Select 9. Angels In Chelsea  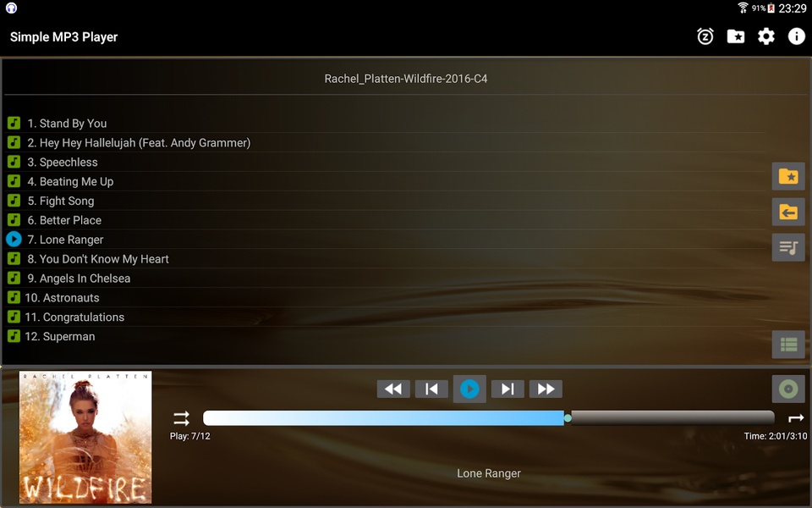click(x=385, y=279)
